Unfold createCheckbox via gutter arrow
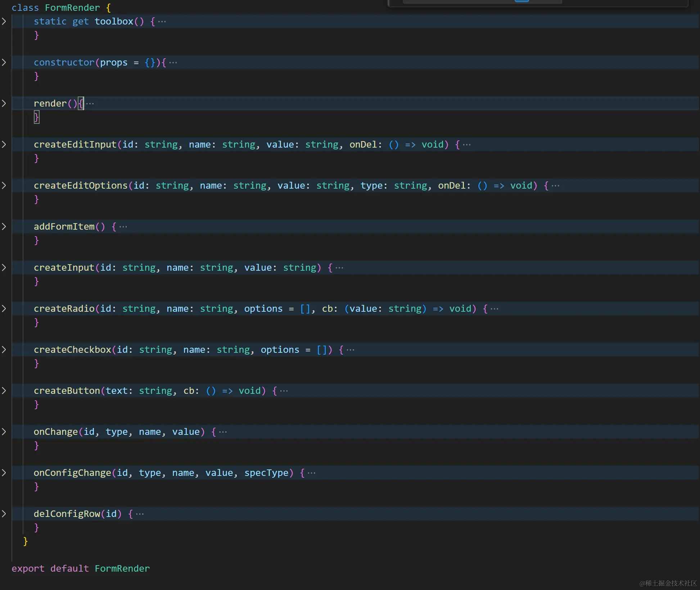 click(4, 350)
